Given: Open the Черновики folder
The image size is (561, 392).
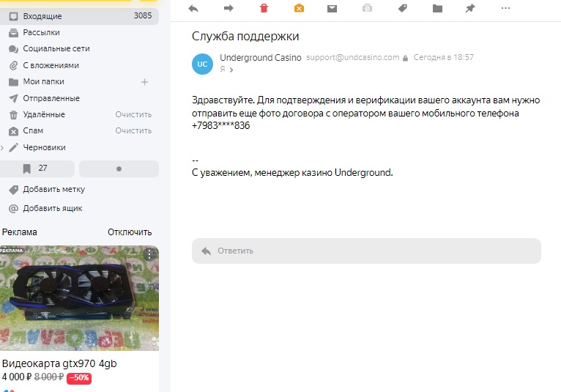Looking at the screenshot, I should pyautogui.click(x=44, y=147).
